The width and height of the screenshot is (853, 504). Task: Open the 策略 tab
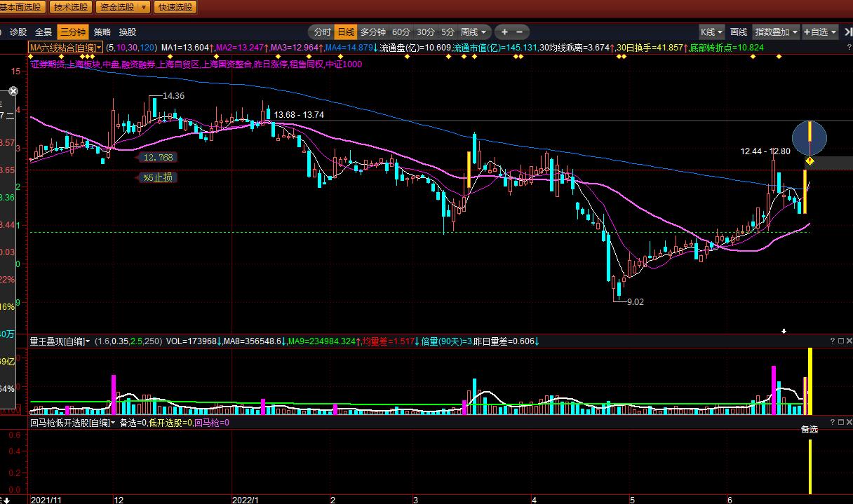click(102, 32)
